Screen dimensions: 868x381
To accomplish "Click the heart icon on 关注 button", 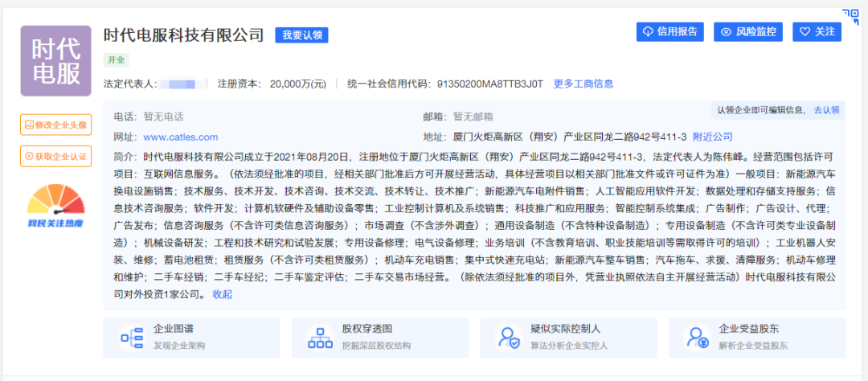I will click(805, 31).
